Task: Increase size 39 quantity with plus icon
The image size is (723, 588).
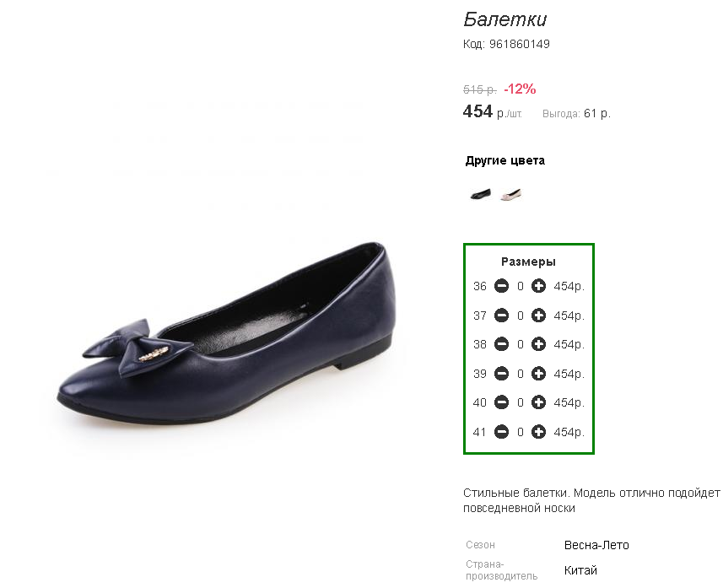Action: pyautogui.click(x=538, y=373)
